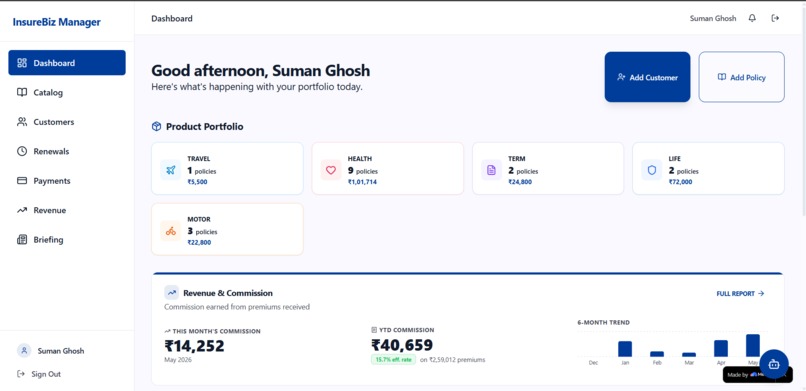Open the Travel policies card

coord(227,169)
